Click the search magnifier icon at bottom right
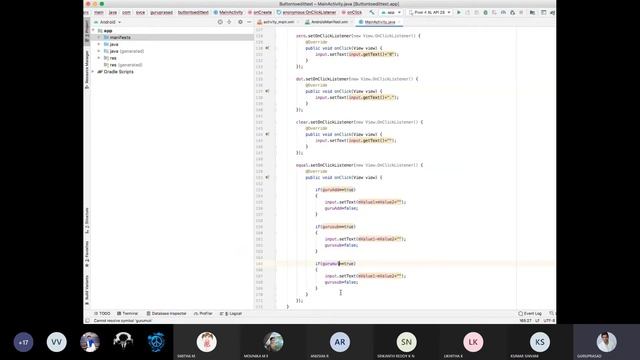 point(551,313)
